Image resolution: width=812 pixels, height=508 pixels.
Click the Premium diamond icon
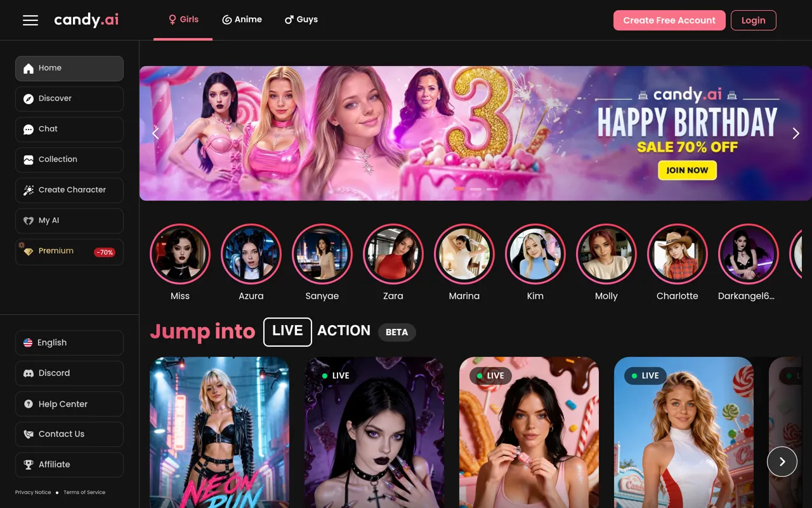pyautogui.click(x=29, y=251)
